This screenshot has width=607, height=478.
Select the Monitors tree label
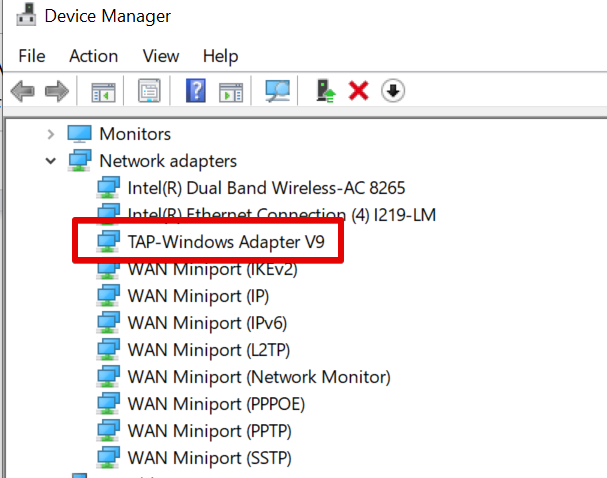[135, 134]
